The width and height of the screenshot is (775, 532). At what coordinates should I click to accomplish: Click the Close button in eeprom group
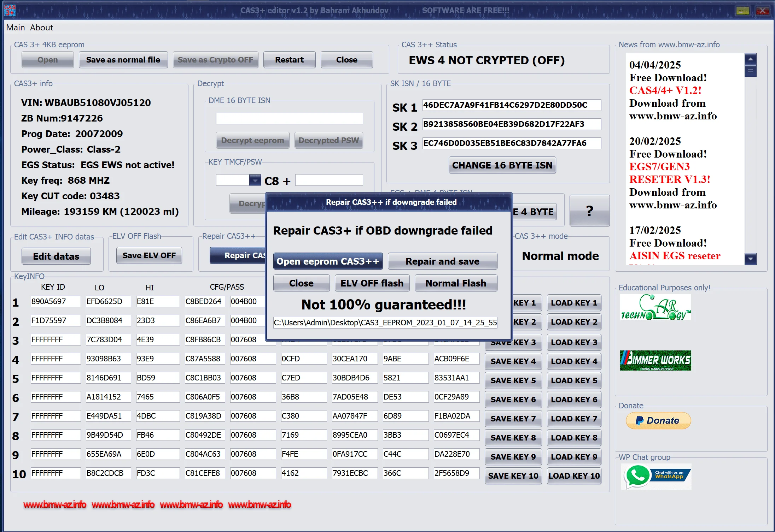[x=346, y=60]
